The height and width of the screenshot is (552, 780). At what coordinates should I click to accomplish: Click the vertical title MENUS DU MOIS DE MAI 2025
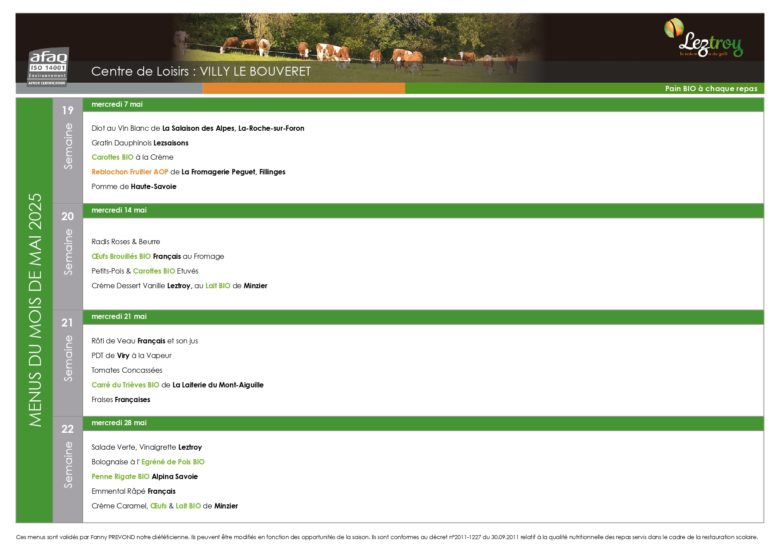(35, 310)
